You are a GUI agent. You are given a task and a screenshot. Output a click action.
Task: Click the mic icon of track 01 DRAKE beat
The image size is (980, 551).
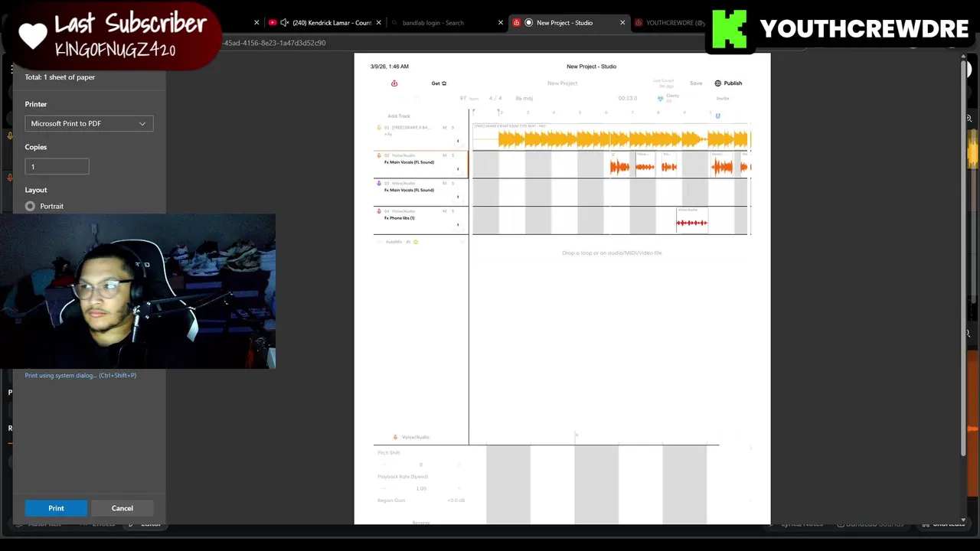(379, 127)
